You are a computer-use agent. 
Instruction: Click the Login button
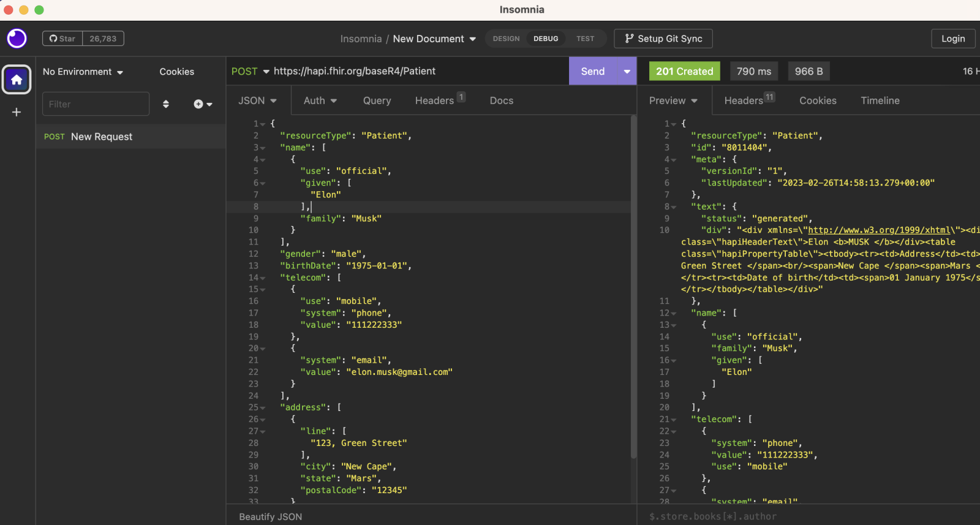[953, 39]
